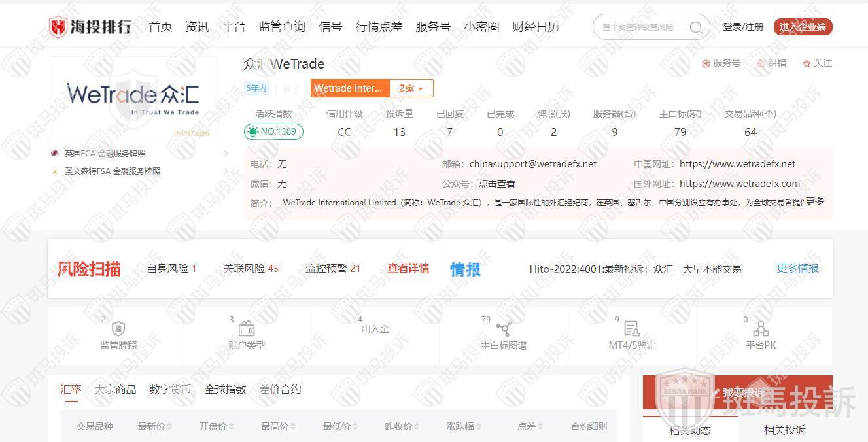Focus the platform search input field
This screenshot has width=868, height=442.
(x=641, y=27)
